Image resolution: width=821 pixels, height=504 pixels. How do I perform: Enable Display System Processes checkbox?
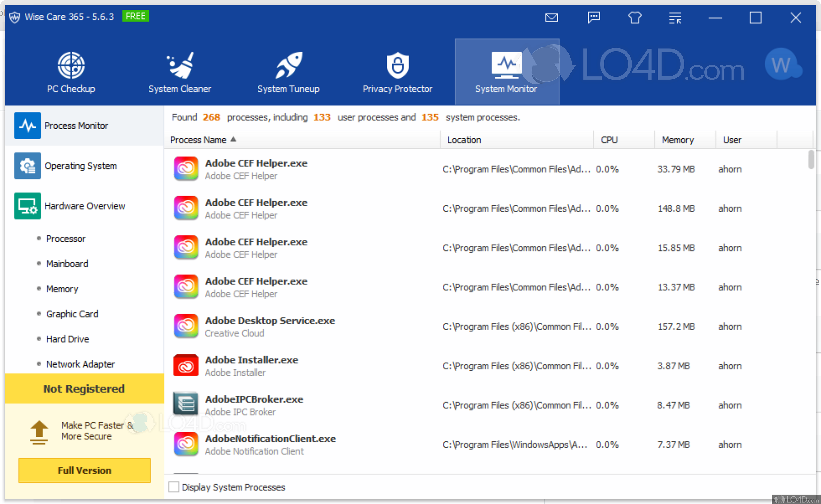click(x=174, y=487)
